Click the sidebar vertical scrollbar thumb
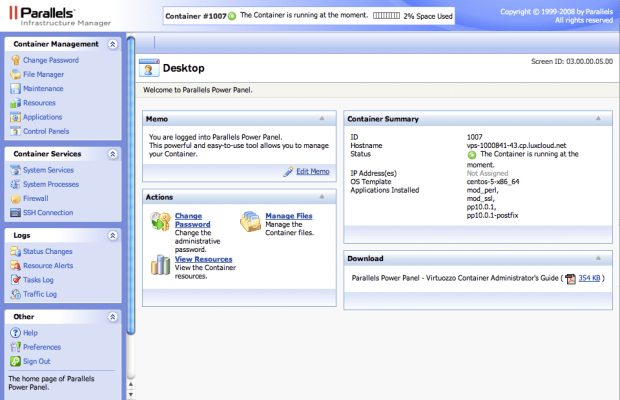The image size is (620, 400). [131, 186]
